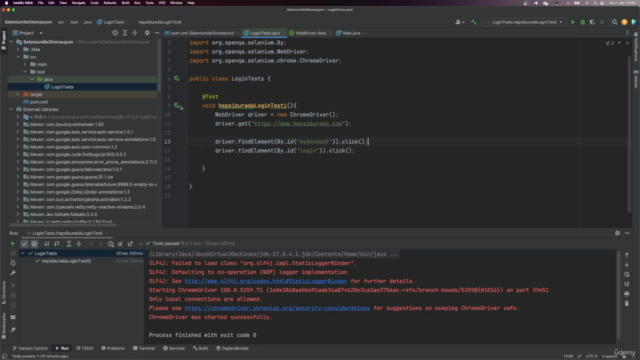Click run gutter icon beside hepsiburadaLoginTesti method
The height and width of the screenshot is (360, 640).
[178, 106]
